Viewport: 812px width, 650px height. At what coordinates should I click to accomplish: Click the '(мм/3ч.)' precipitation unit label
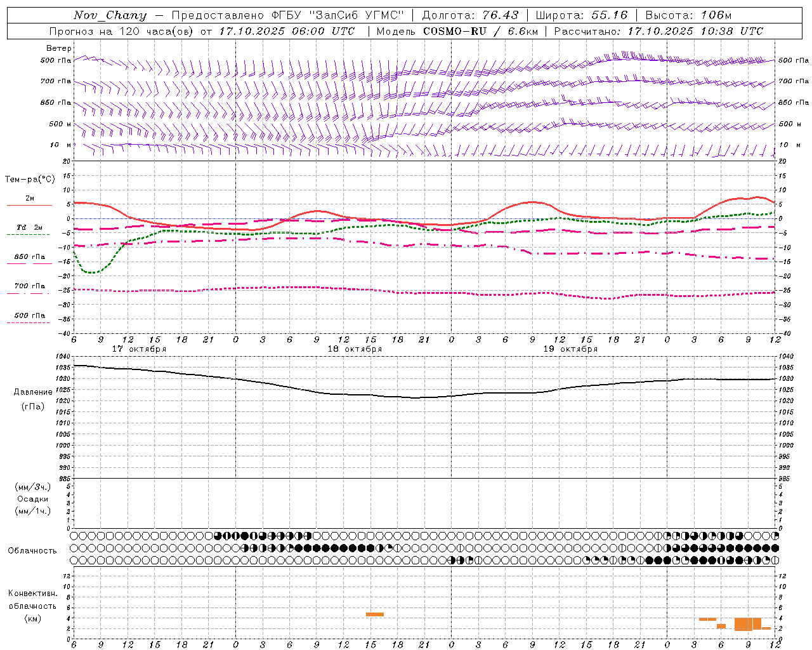(x=33, y=487)
